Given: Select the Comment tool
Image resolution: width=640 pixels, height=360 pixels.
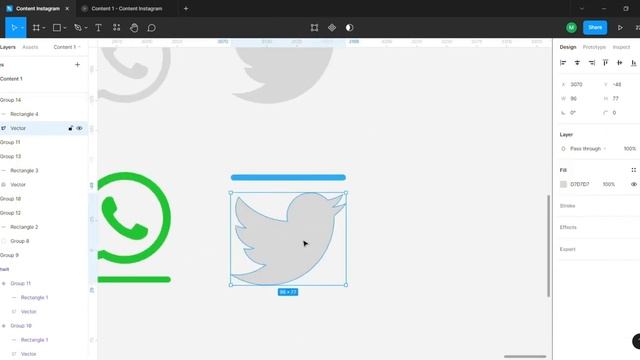Looking at the screenshot, I should click(151, 28).
